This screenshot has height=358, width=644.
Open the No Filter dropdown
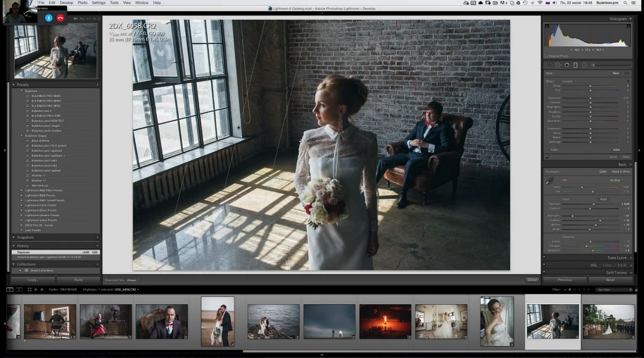pos(614,289)
